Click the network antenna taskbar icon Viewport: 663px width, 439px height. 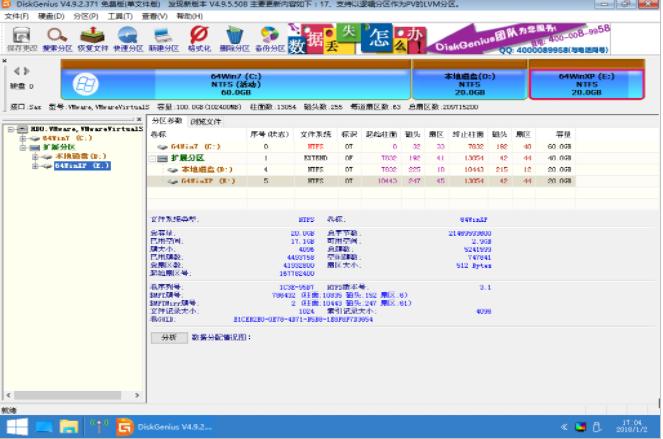tap(99, 427)
